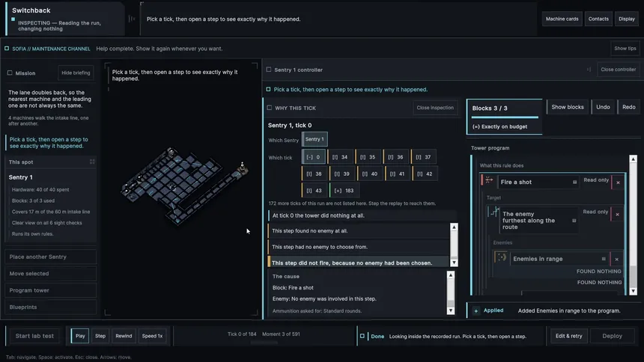Click the pin icon left of Close controller

[x=589, y=70]
